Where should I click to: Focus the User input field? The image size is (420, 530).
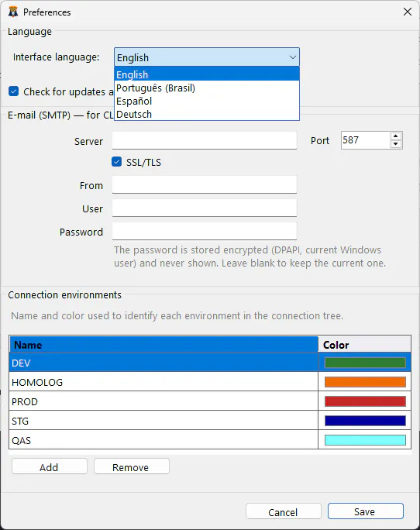pyautogui.click(x=205, y=208)
